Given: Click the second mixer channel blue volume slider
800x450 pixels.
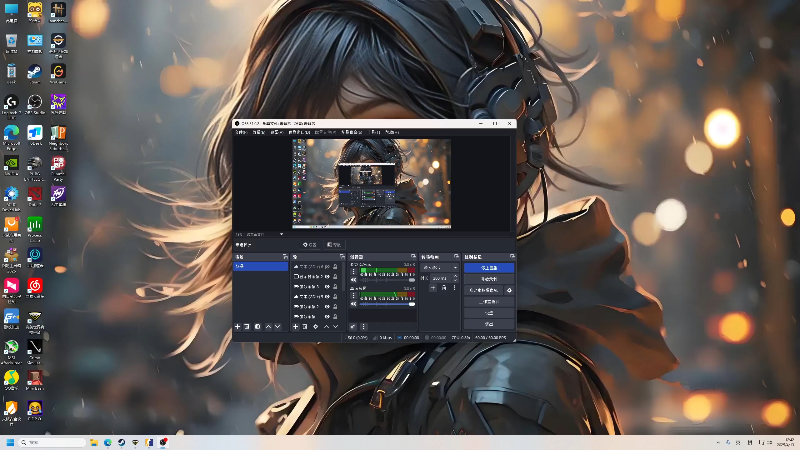Looking at the screenshot, I should point(387,304).
